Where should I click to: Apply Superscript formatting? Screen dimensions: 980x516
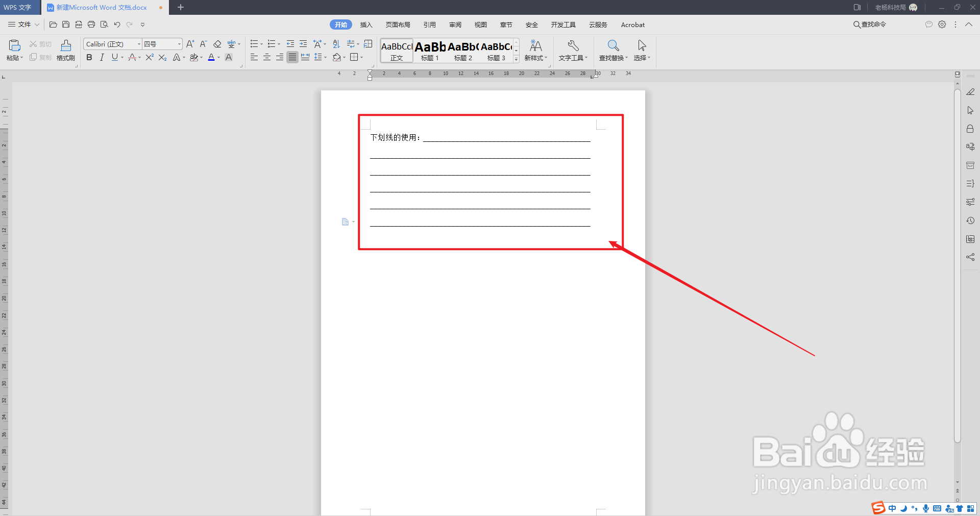(150, 57)
